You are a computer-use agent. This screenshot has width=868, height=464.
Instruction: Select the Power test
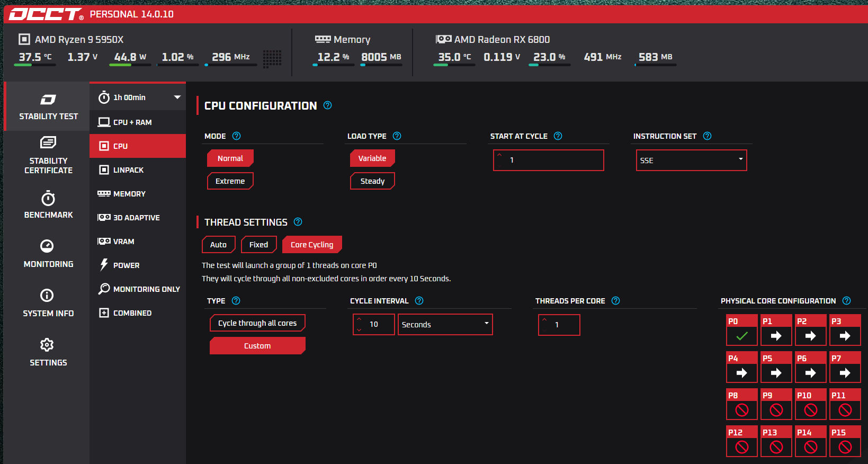click(138, 265)
